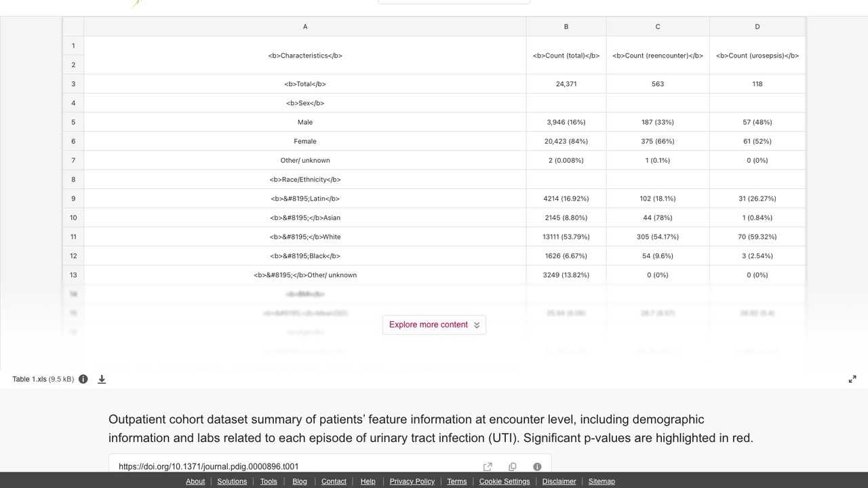Click the total count cell 24,371
The height and width of the screenshot is (488, 868).
point(566,84)
